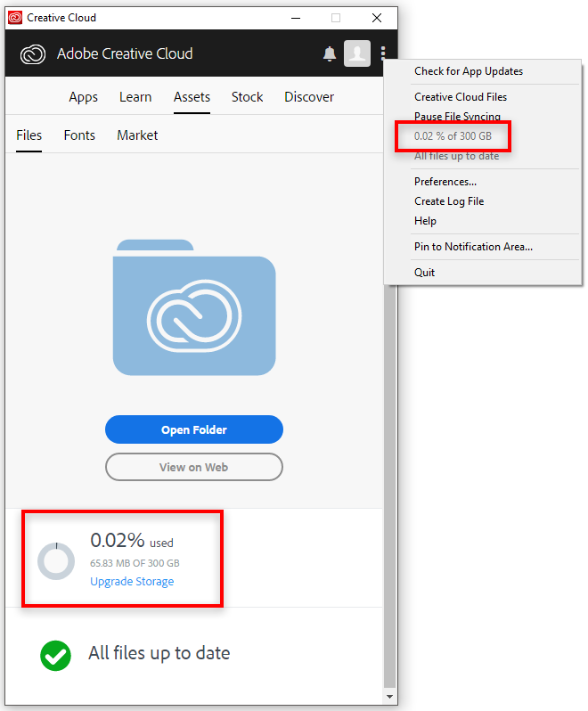Click the three-dot menu icon
This screenshot has width=588, height=711.
(x=383, y=53)
